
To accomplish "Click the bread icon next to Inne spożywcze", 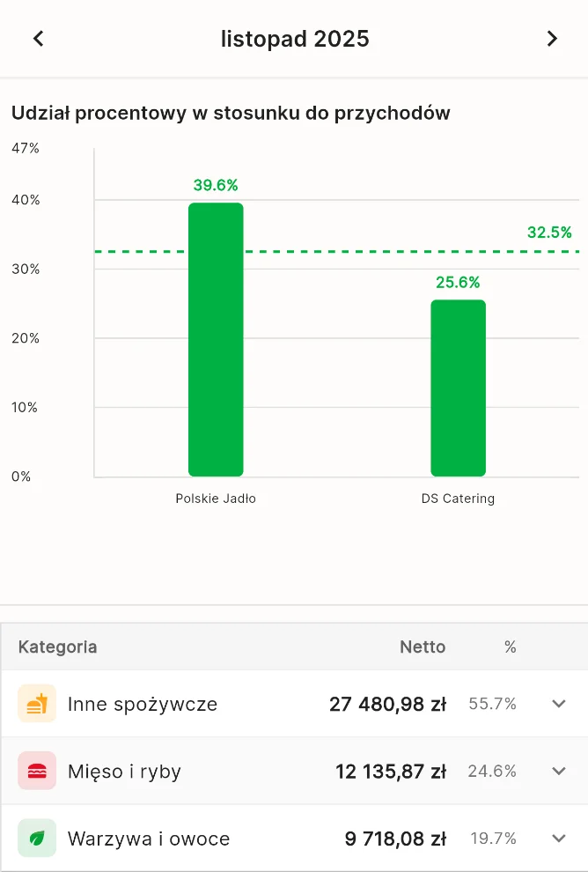I will click(x=36, y=704).
